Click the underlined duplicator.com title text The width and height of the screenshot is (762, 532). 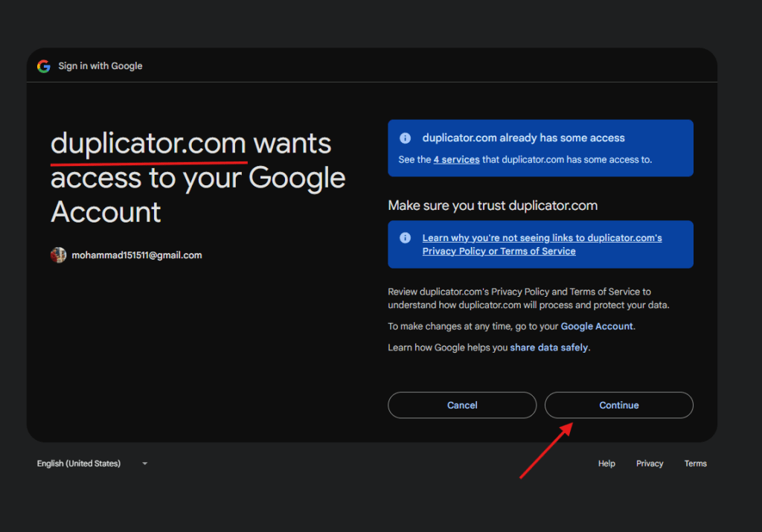click(x=148, y=144)
